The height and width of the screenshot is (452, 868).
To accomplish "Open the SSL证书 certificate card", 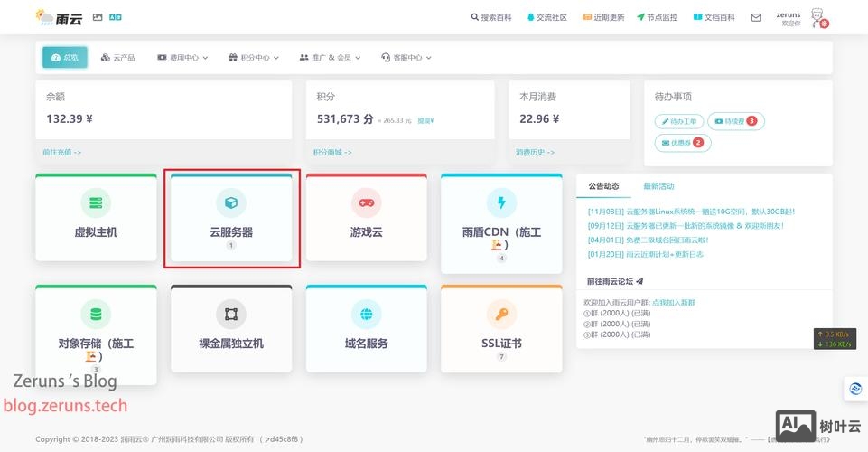I will click(x=501, y=328).
